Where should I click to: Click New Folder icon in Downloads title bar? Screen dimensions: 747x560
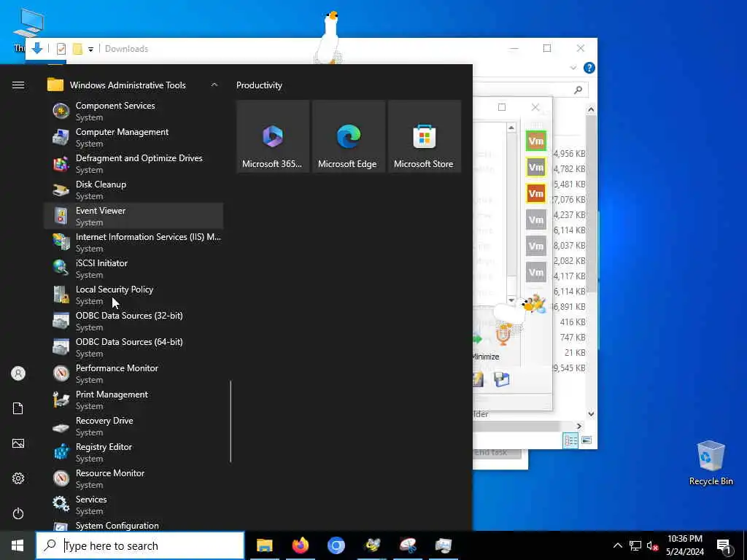tap(77, 49)
